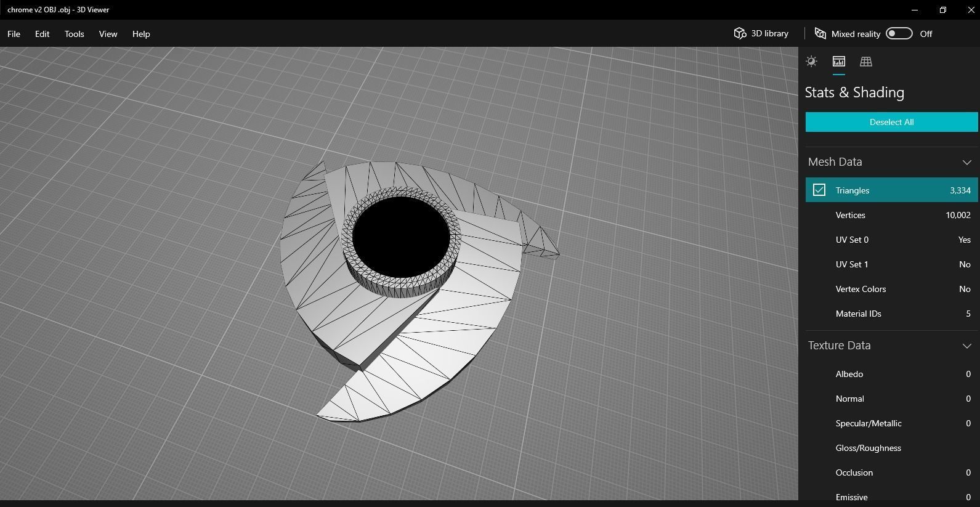The height and width of the screenshot is (507, 980).
Task: Select the UV Set 0 row
Action: [x=891, y=240]
